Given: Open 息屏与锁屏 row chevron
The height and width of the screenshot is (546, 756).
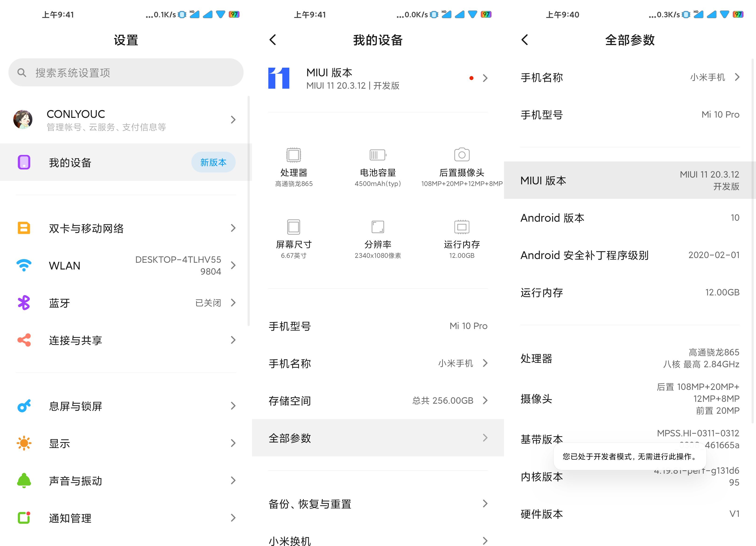Looking at the screenshot, I should coord(233,406).
